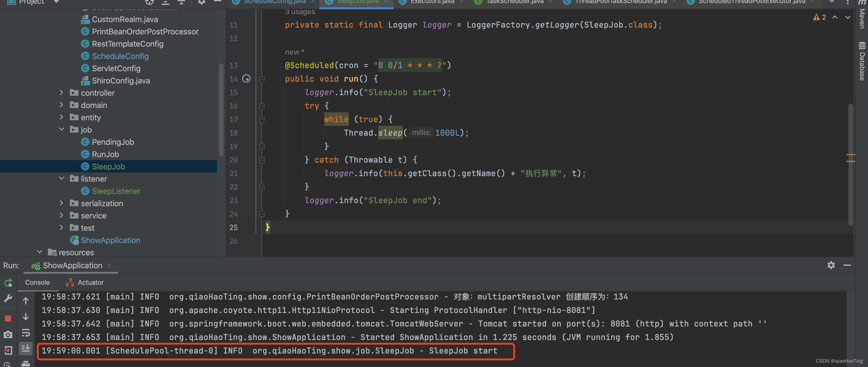Collapse the job folder
Viewport: 868px width, 367px height.
(x=61, y=129)
